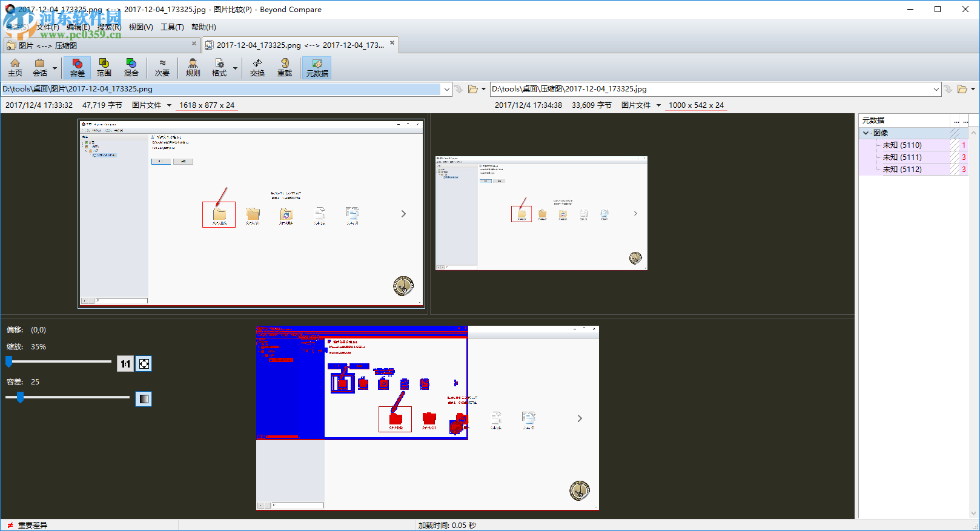Screen dimensions: 980x531
Task: Open the 工具(T) menu
Action: point(172,27)
